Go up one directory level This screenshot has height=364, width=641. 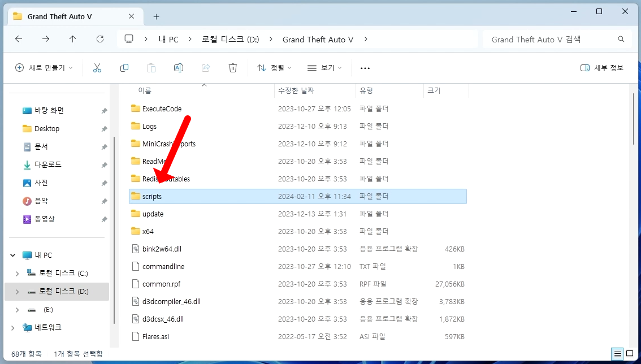click(x=73, y=39)
